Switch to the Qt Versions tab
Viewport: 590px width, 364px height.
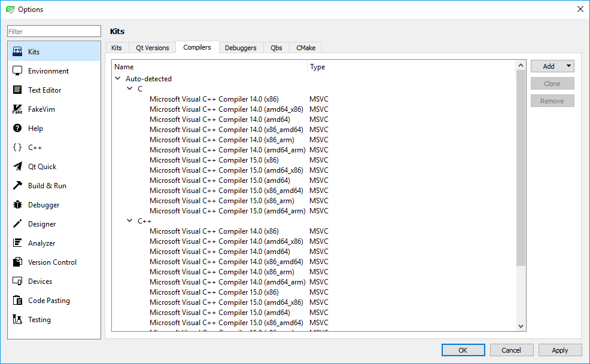[x=153, y=48]
